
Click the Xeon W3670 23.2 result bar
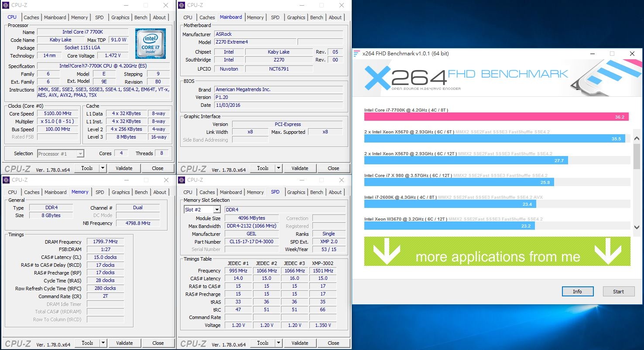point(449,226)
